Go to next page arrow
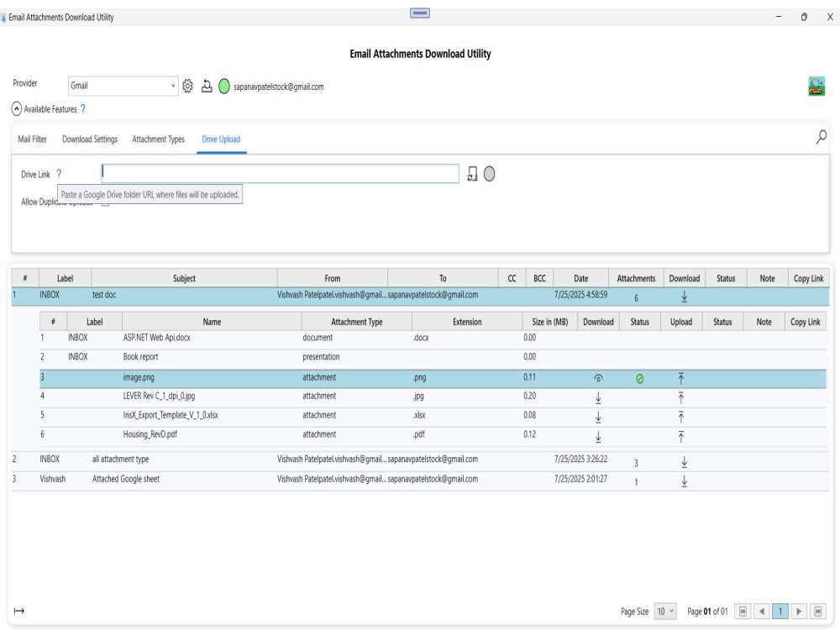The image size is (840, 630). point(799,612)
